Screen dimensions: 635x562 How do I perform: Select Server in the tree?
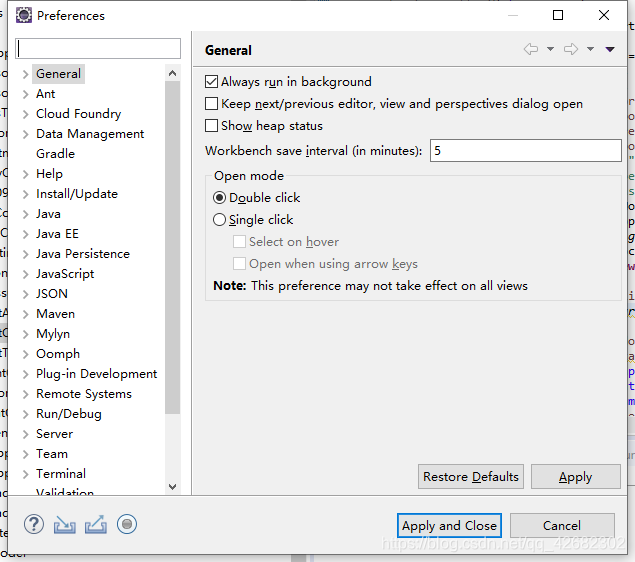click(55, 434)
